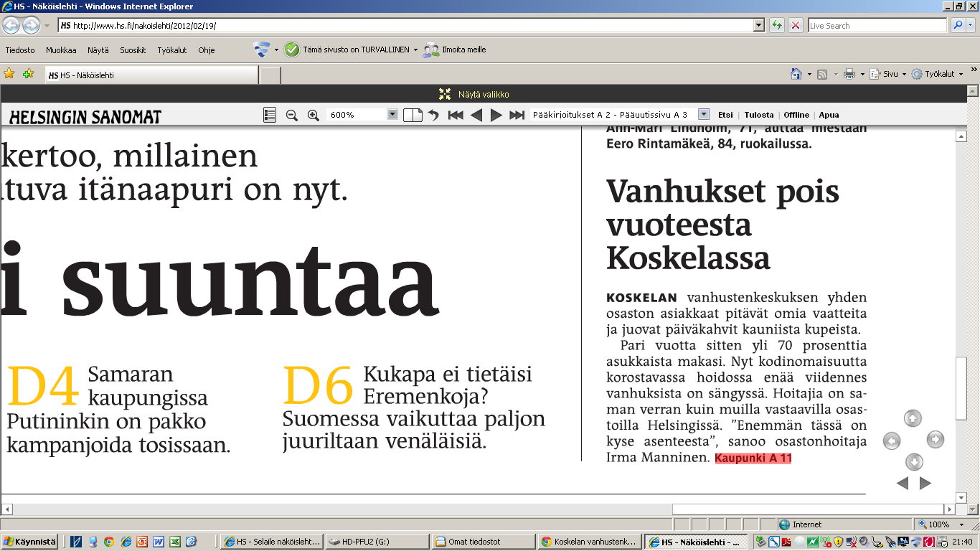Viewport: 980px width, 551px height.
Task: Click the small black right triangle arrow
Action: coord(925,484)
